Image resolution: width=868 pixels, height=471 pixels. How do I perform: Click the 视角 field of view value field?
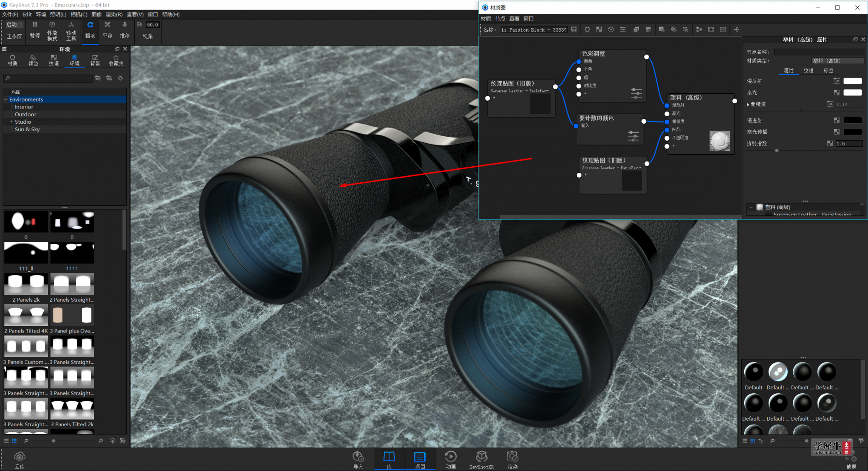(152, 25)
